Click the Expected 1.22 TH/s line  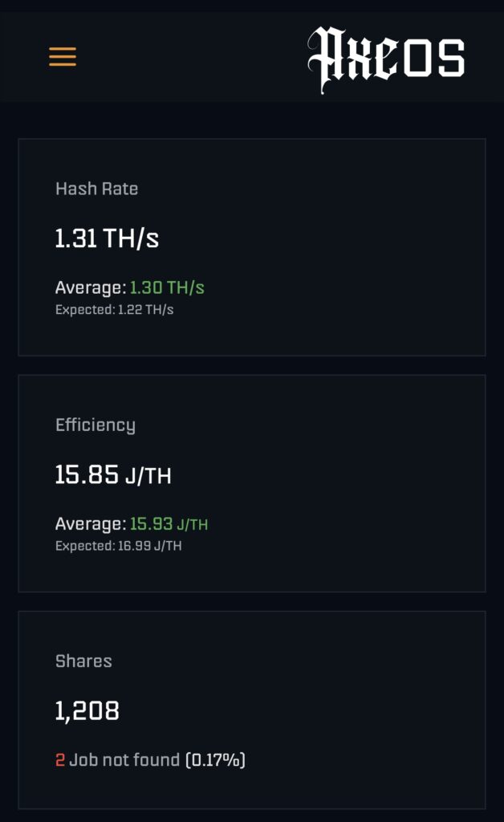[x=114, y=309]
